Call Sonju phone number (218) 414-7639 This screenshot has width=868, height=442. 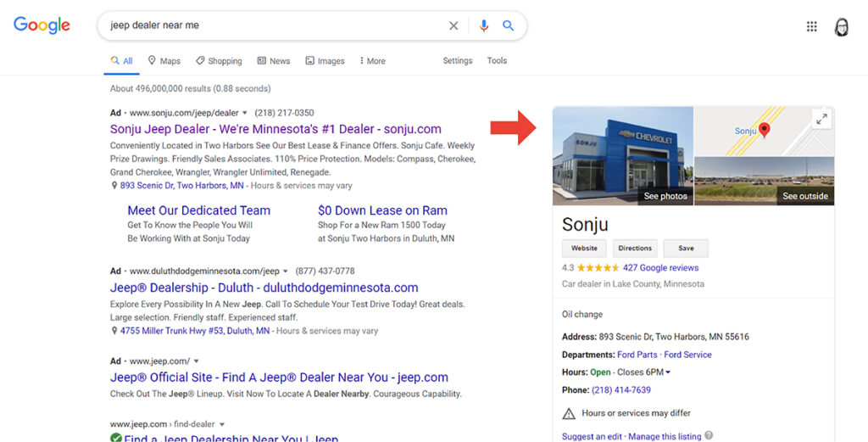(621, 390)
